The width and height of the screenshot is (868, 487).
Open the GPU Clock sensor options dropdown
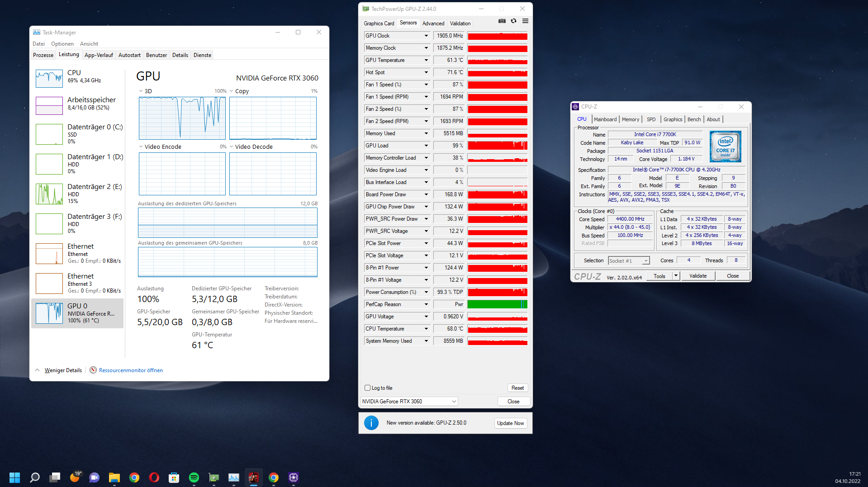pyautogui.click(x=425, y=35)
